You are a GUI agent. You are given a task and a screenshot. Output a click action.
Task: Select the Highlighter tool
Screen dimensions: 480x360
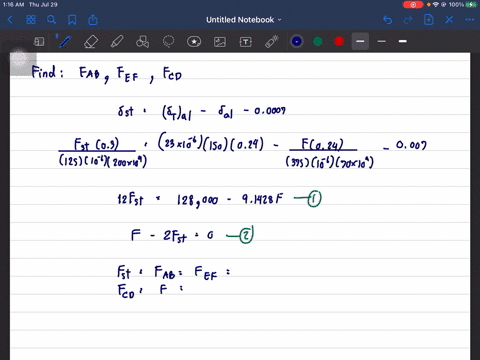(x=117, y=42)
